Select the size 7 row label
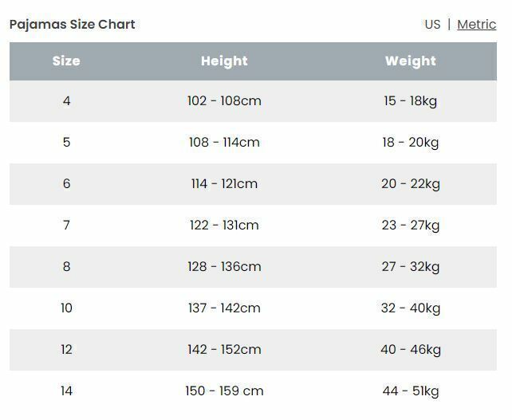The width and height of the screenshot is (512, 420). [x=67, y=226]
